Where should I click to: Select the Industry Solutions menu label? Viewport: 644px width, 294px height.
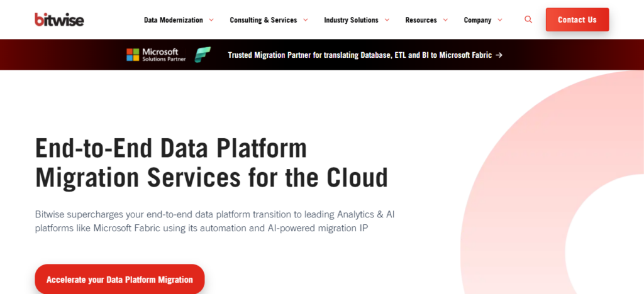pyautogui.click(x=351, y=20)
